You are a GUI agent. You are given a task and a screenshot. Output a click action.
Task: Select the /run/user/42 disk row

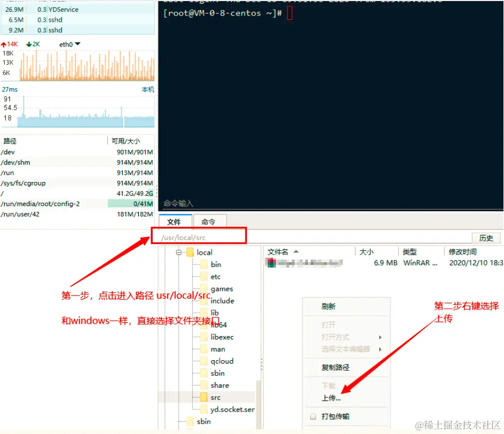pos(77,214)
